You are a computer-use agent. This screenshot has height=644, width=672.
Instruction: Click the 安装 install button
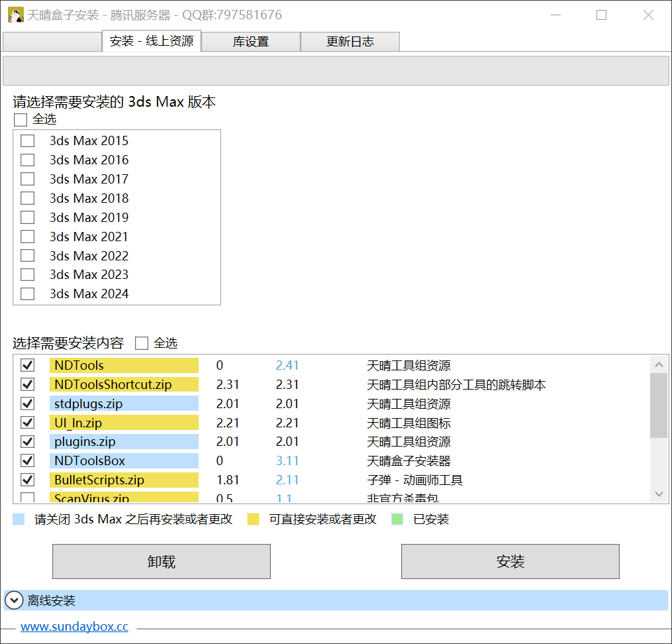[x=510, y=562]
